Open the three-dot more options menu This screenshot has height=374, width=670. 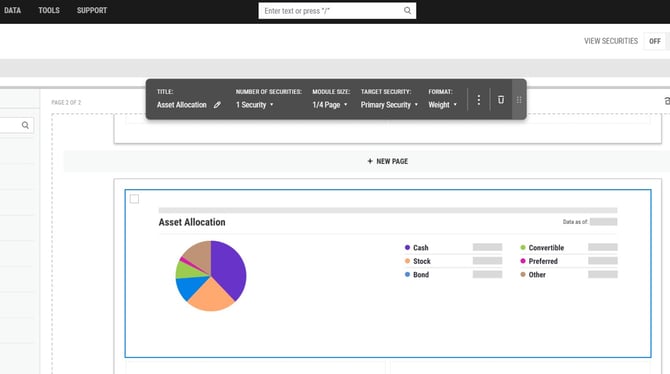[479, 100]
